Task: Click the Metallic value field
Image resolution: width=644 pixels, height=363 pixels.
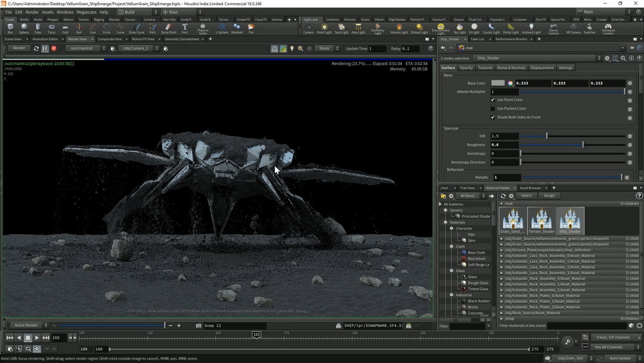Action: coord(506,177)
